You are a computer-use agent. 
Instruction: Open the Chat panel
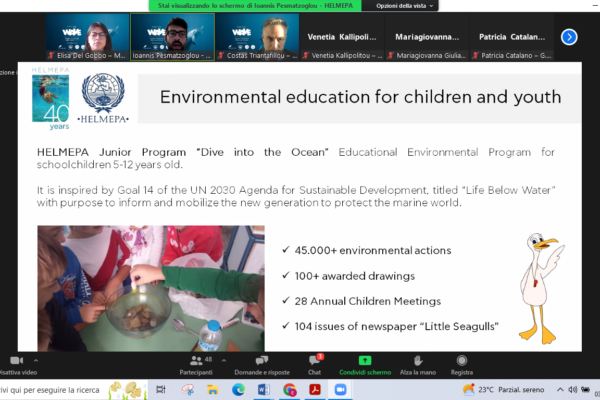coord(314,364)
